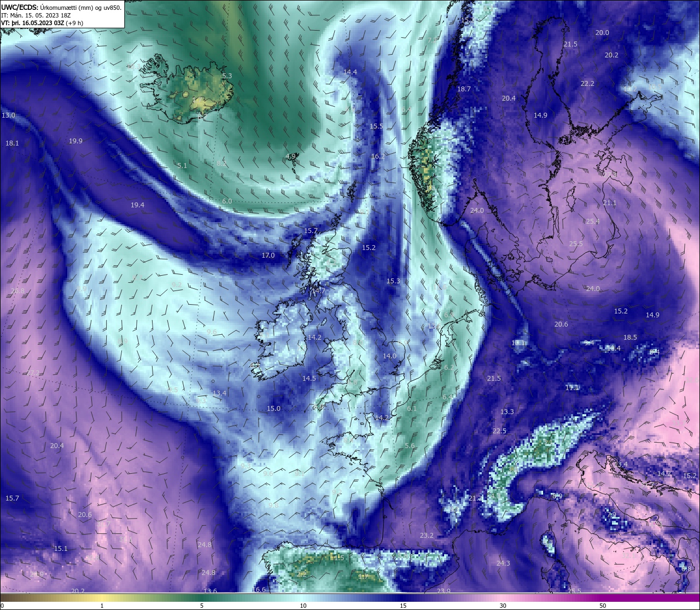Click the 30 tick on the color scale
The height and width of the screenshot is (610, 700).
point(503,606)
